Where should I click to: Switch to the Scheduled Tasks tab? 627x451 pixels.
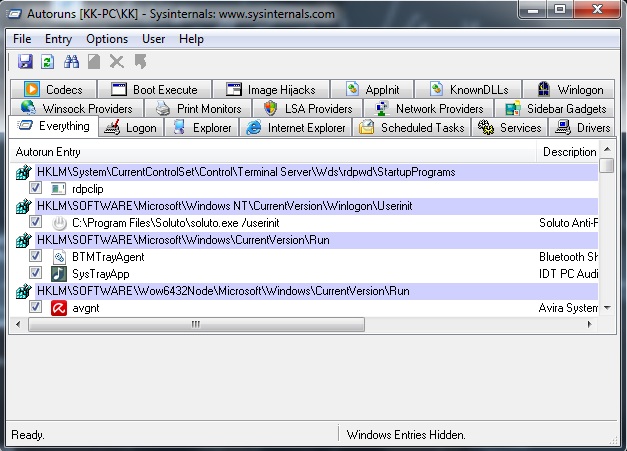pos(411,128)
